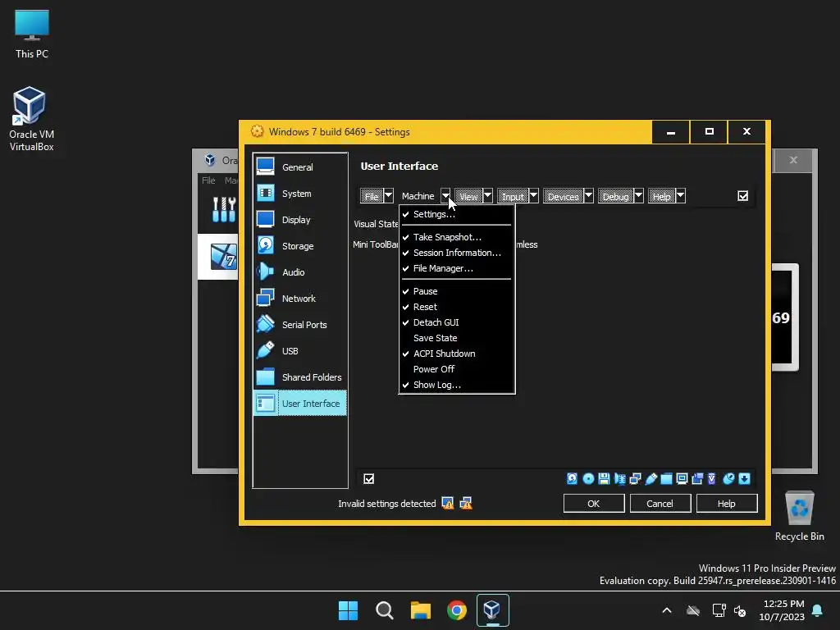Toggle the recording status bar indicator

[x=697, y=478]
